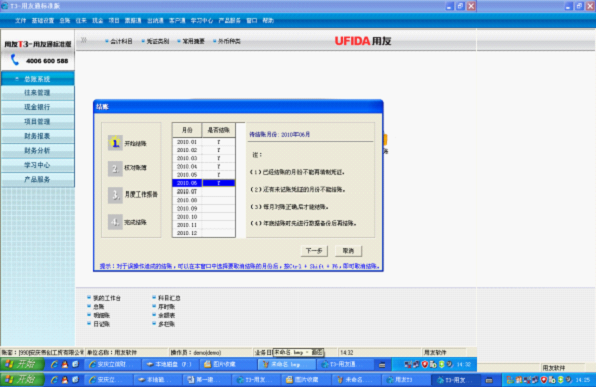This screenshot has height=387, width=596.
Task: Click the 取消 button in the 结账 dialog
Action: (x=348, y=251)
